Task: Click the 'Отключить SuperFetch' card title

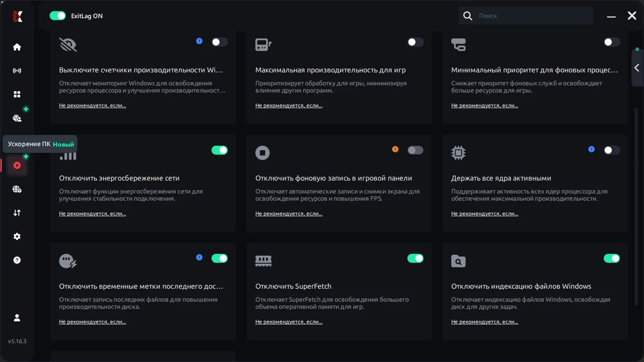Action: pyautogui.click(x=293, y=286)
